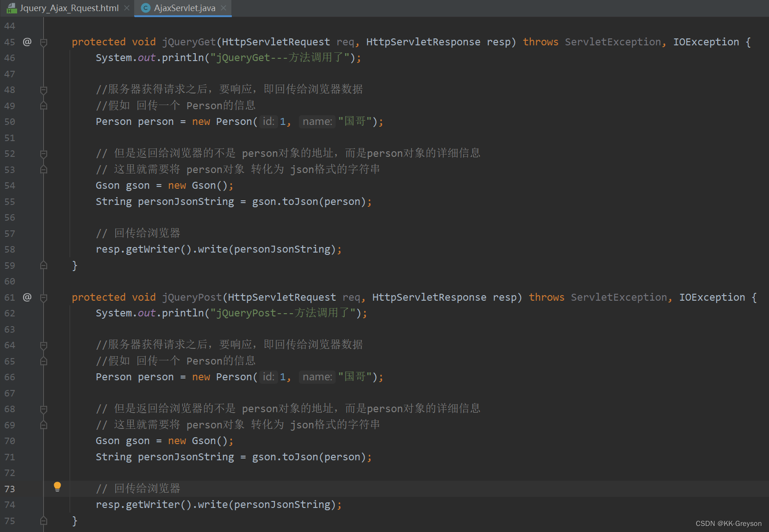Collapse comment block fold at line 64
The image size is (769, 532).
43,345
